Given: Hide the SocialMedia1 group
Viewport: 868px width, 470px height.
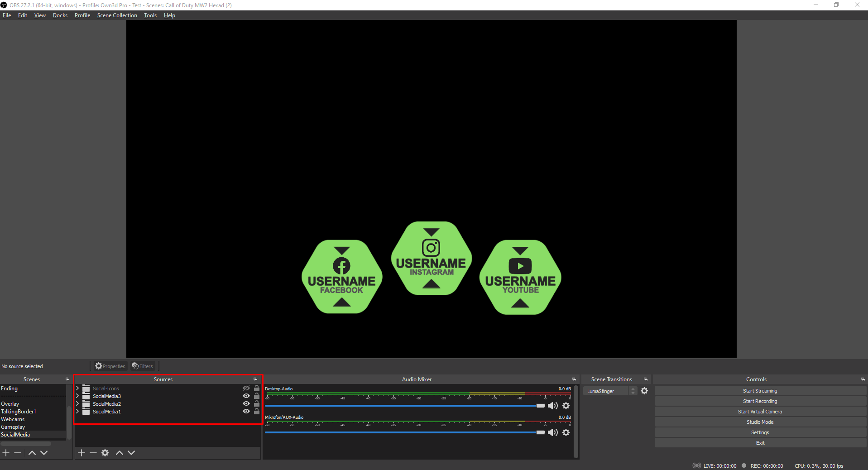Looking at the screenshot, I should tap(246, 412).
